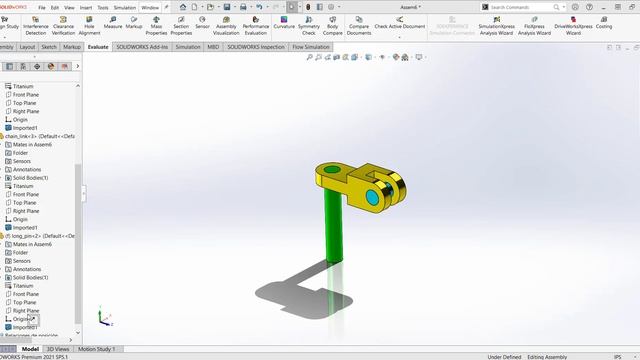640x360 pixels.
Task: Save the assembly with Save icon
Action: (227, 7)
